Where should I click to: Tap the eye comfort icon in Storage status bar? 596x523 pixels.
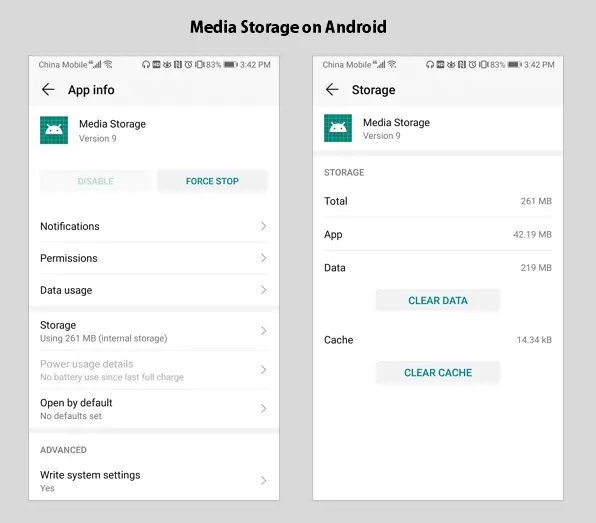tap(451, 65)
